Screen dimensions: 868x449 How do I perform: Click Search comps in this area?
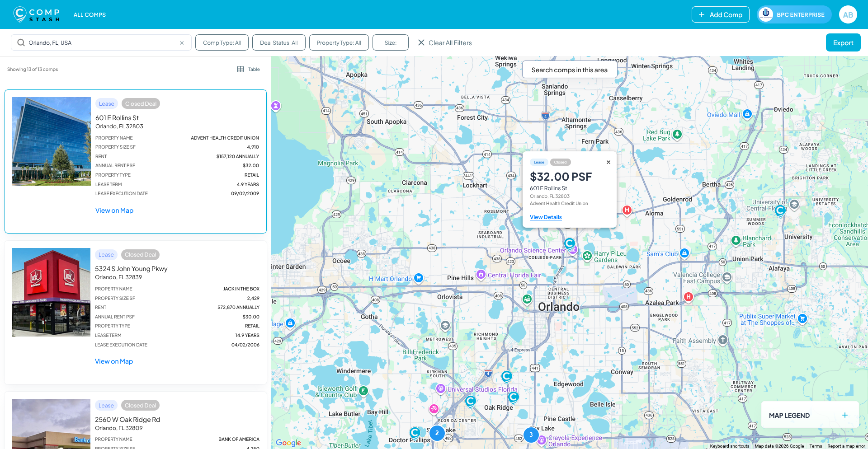pyautogui.click(x=569, y=70)
